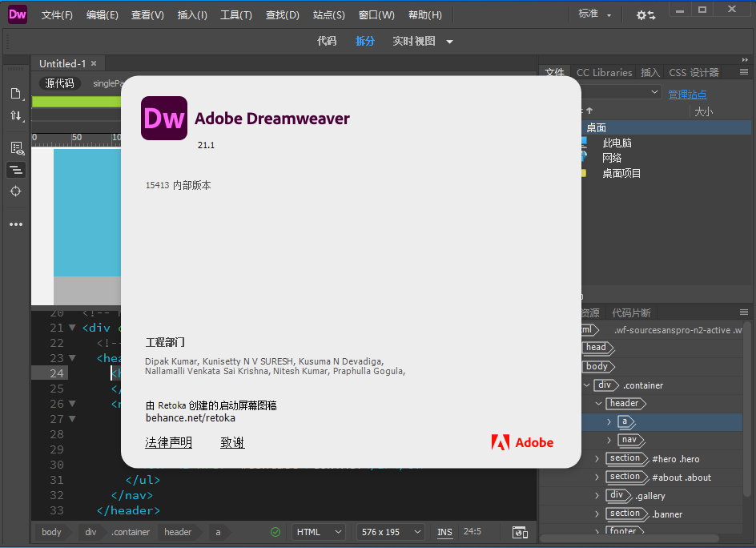Open the sync settings gear icon
This screenshot has height=548, width=756.
[645, 15]
